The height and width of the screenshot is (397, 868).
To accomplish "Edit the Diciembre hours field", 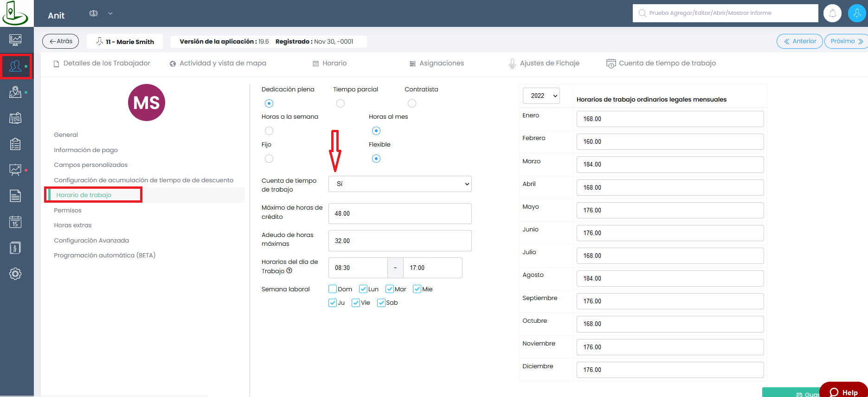I will pos(670,370).
